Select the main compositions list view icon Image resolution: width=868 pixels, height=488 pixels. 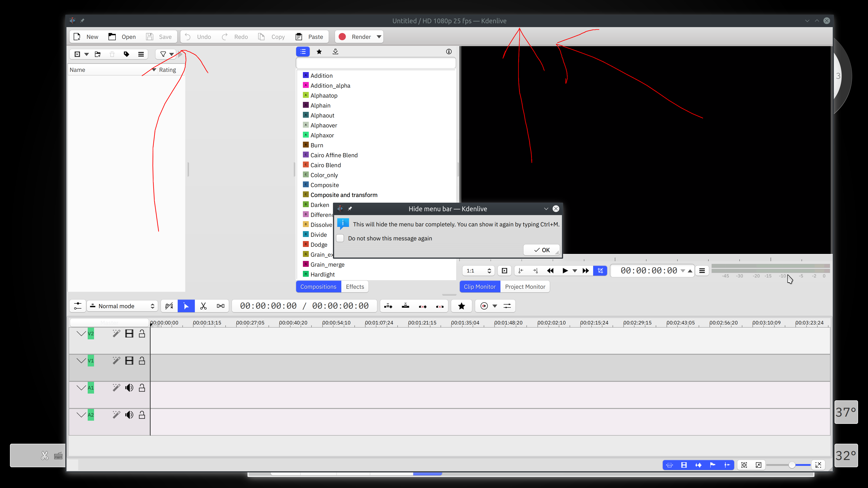pos(303,52)
